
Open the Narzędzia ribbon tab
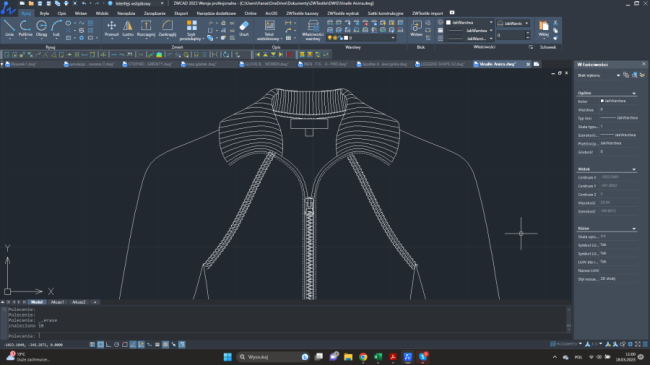pyautogui.click(x=126, y=13)
